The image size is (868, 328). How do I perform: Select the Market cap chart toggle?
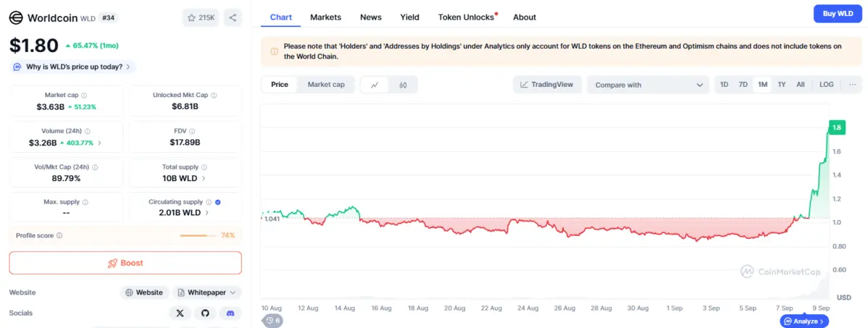(326, 85)
